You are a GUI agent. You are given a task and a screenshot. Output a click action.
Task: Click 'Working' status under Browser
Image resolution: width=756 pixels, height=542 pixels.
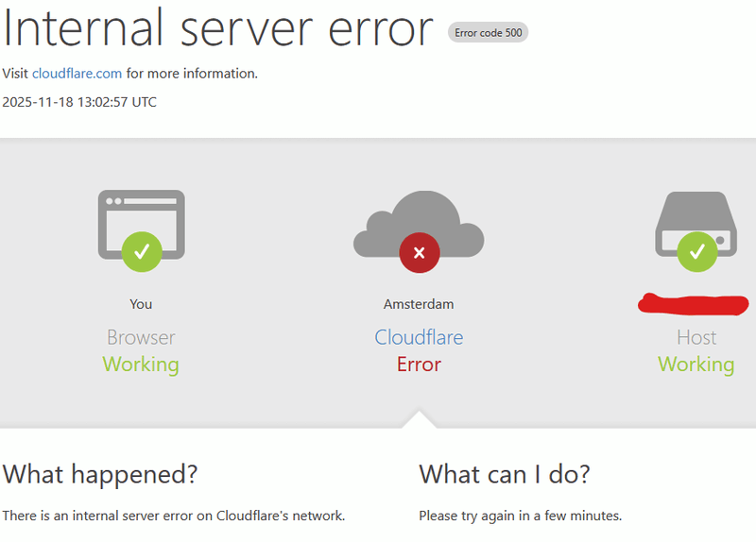(141, 364)
